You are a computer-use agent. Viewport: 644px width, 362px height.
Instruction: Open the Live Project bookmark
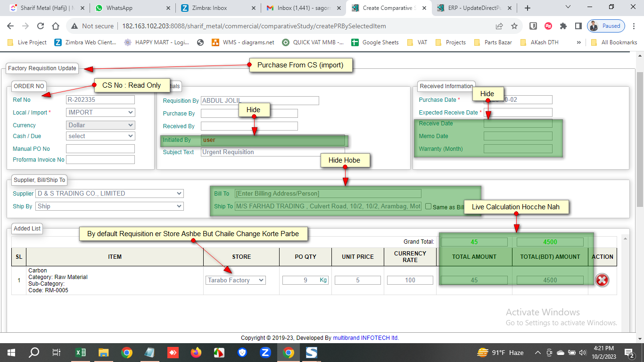pos(27,42)
